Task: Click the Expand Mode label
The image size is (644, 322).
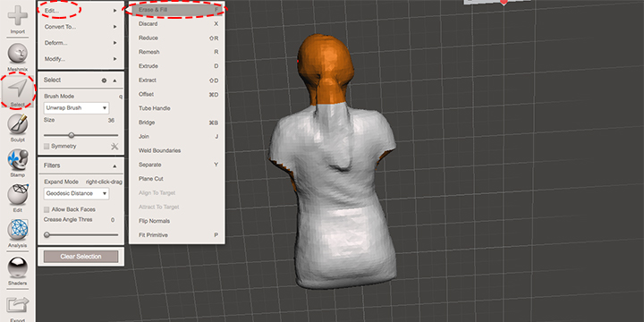Action: [x=61, y=182]
